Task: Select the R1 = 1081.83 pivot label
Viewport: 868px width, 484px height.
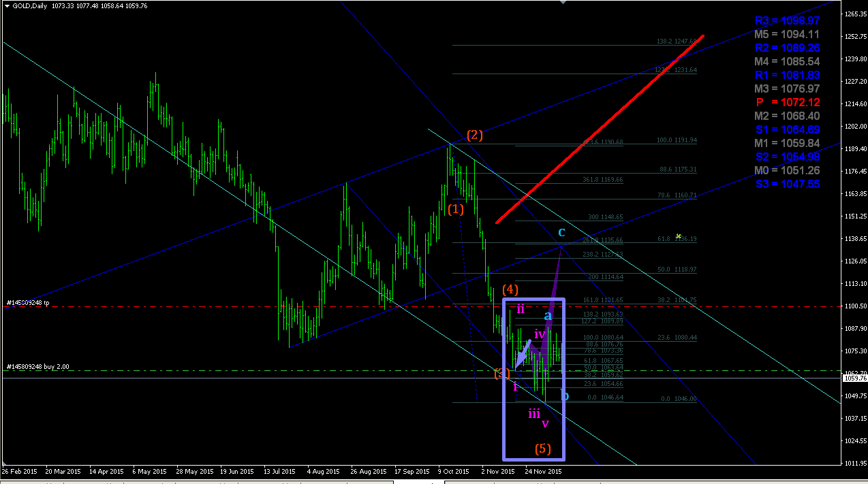Action: point(787,76)
